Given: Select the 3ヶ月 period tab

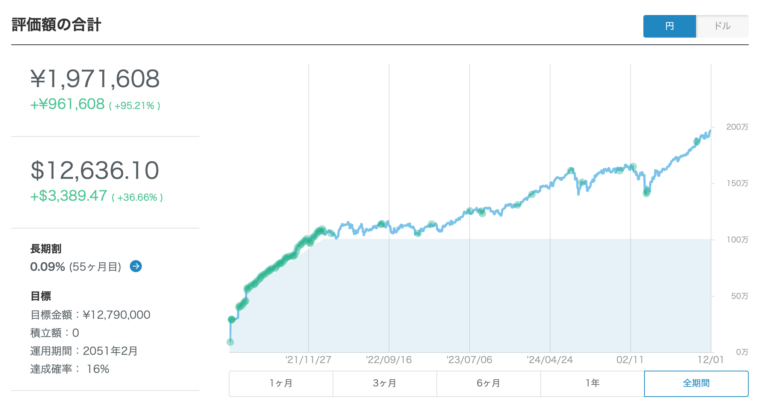Looking at the screenshot, I should (x=385, y=384).
